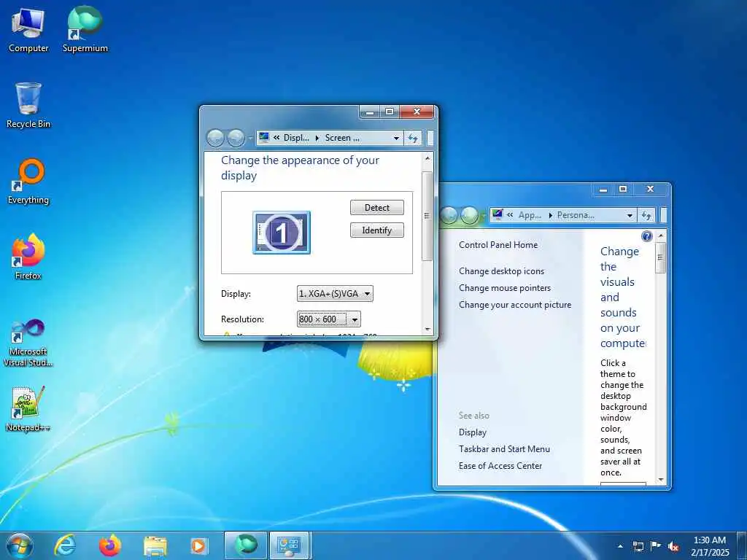Click breadcrumb arrow before Persona... segment
Viewport: 747px width, 560px height.
coord(551,215)
